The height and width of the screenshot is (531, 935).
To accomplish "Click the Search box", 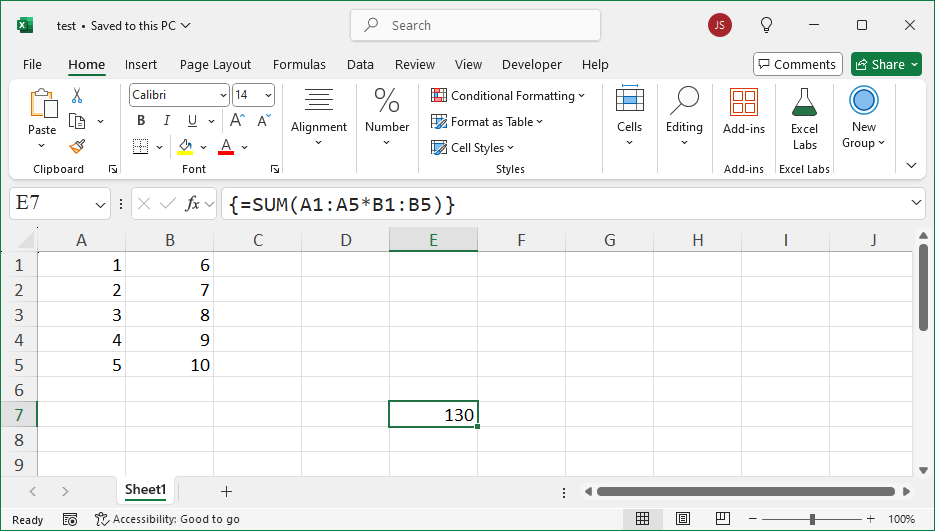I will (x=475, y=25).
